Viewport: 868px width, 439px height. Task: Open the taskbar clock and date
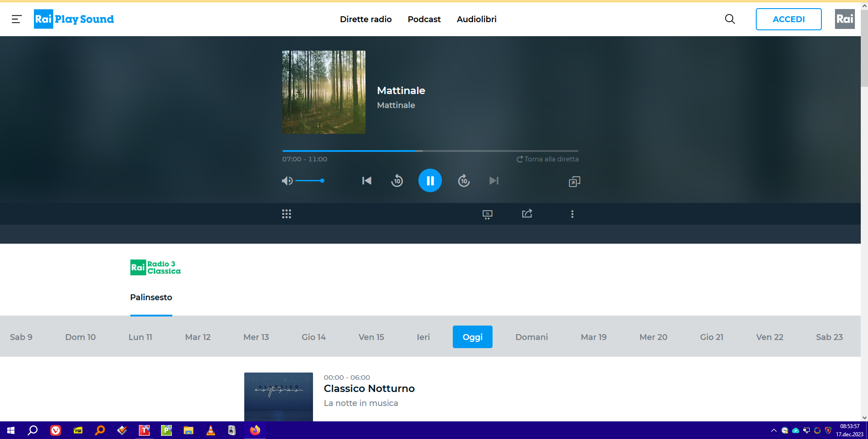coord(849,430)
